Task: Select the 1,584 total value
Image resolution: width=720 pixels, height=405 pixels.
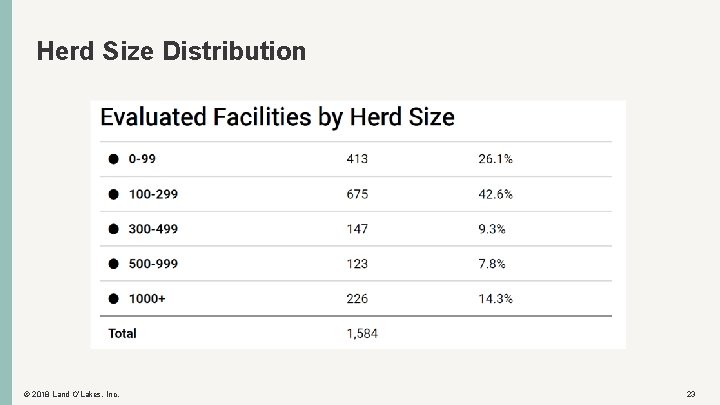Action: (x=362, y=333)
